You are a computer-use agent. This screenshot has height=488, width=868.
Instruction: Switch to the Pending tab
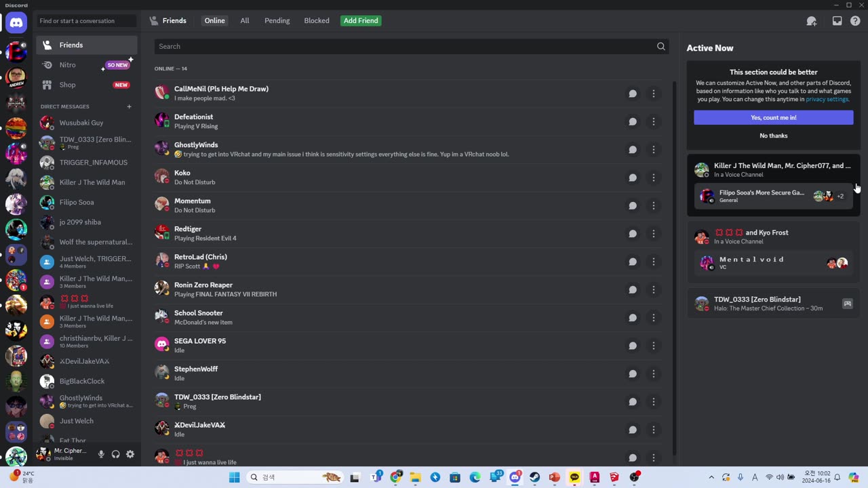tap(277, 21)
